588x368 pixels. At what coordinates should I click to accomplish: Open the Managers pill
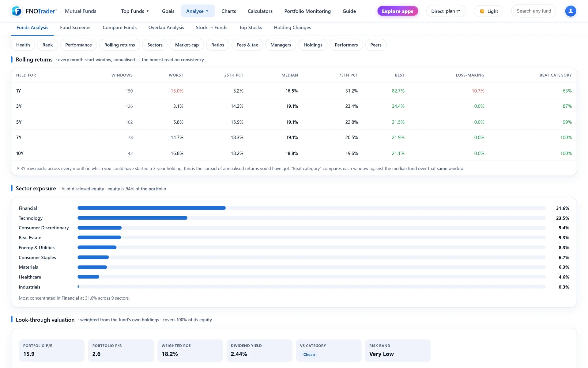pyautogui.click(x=281, y=45)
